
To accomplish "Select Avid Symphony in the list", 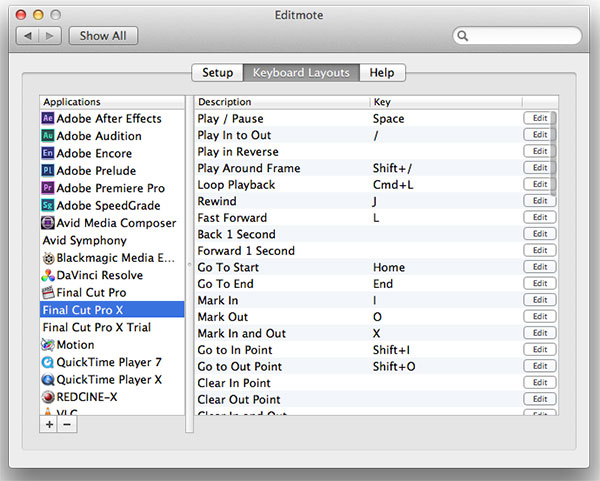I will [112, 240].
